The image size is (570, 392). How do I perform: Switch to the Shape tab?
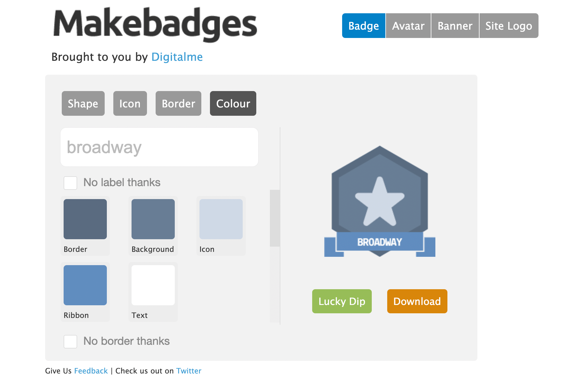click(x=83, y=103)
